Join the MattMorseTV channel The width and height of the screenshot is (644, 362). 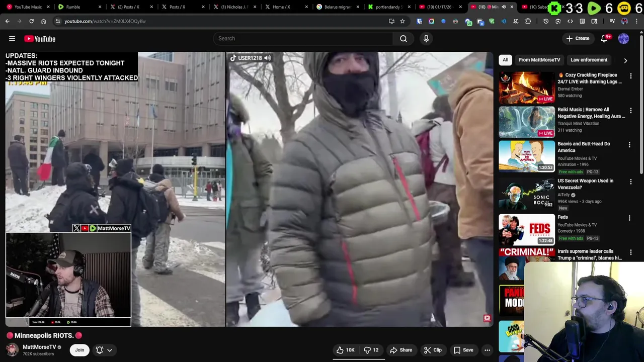pyautogui.click(x=79, y=350)
